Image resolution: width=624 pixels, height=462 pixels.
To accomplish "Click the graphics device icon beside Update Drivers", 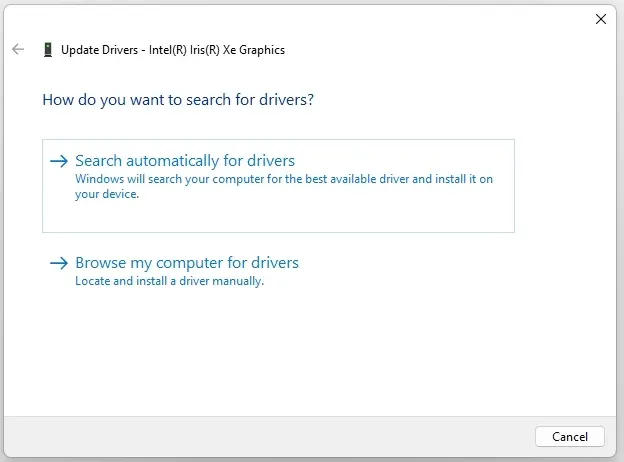I will click(47, 50).
